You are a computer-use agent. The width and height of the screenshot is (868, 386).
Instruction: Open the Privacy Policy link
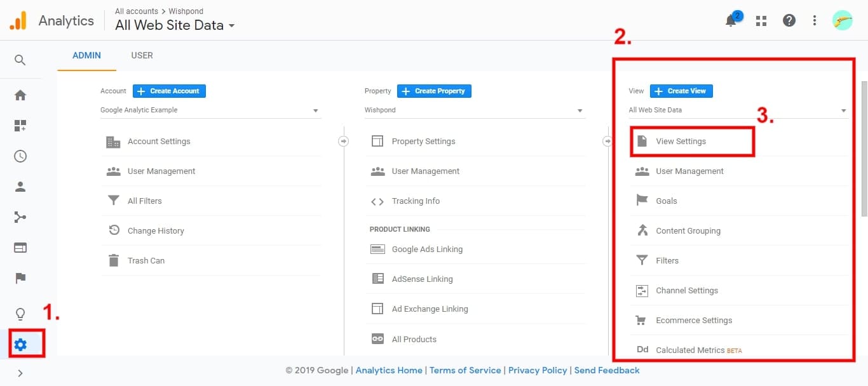538,370
